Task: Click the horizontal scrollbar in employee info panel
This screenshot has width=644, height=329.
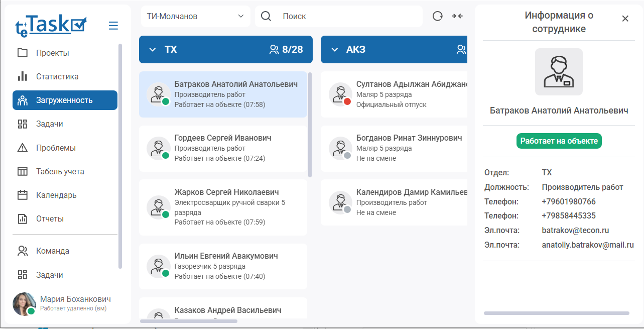Action: click(556, 313)
